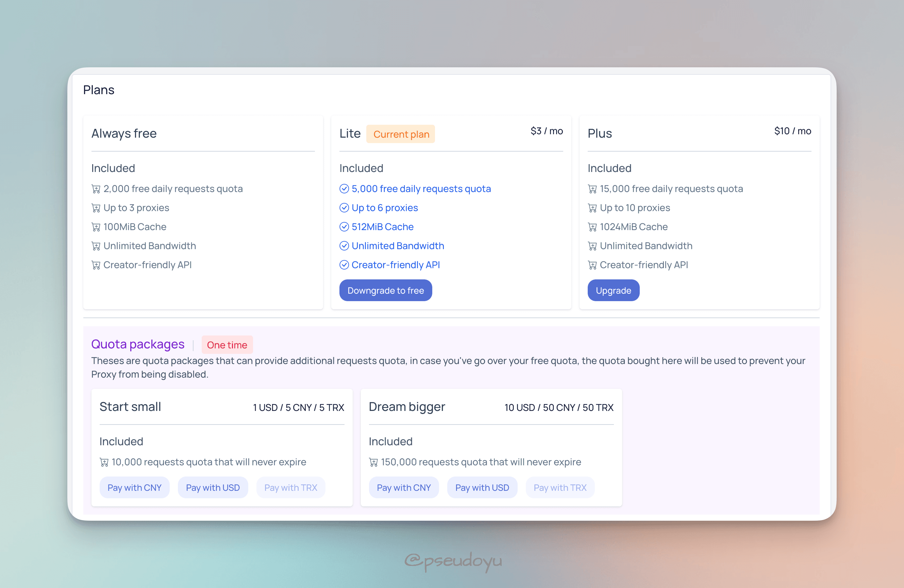Toggle the checkmark on 5,000 free daily requests
Screen dimensions: 904x588
tap(344, 188)
